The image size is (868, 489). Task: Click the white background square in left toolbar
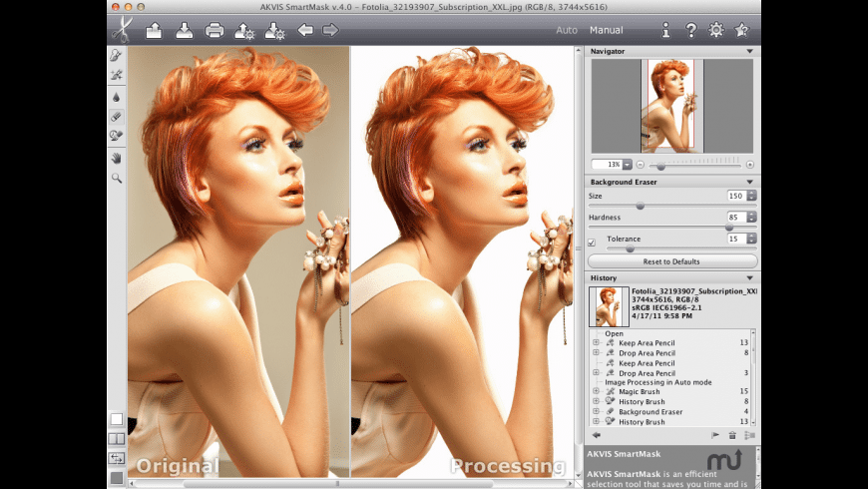(117, 419)
